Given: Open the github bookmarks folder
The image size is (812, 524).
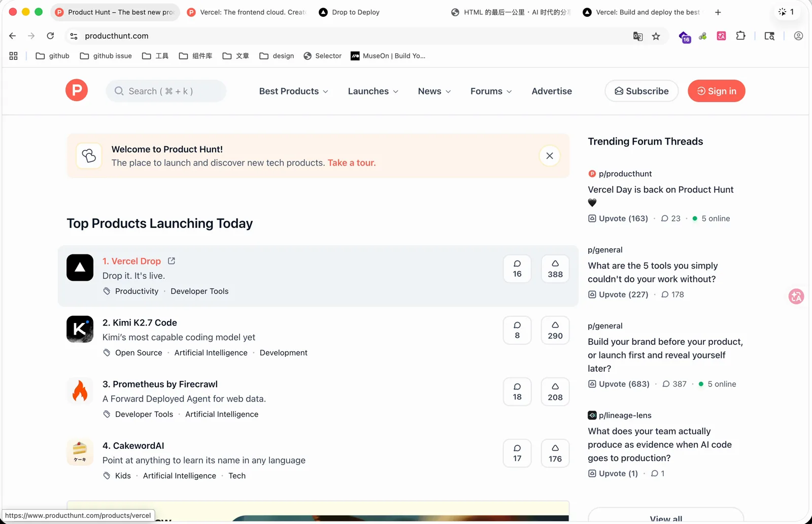Looking at the screenshot, I should pos(52,56).
